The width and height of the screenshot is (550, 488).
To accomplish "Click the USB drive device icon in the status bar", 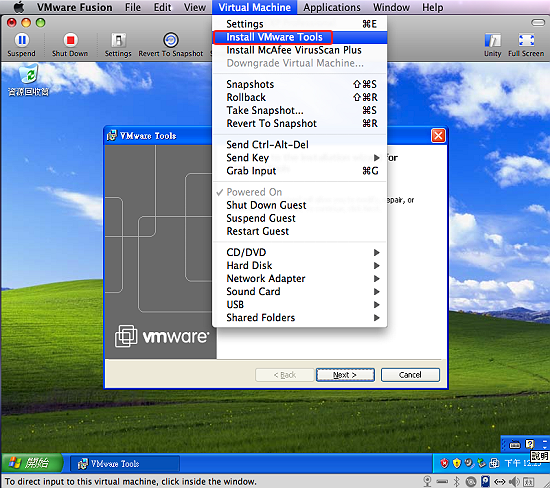I will (442, 482).
